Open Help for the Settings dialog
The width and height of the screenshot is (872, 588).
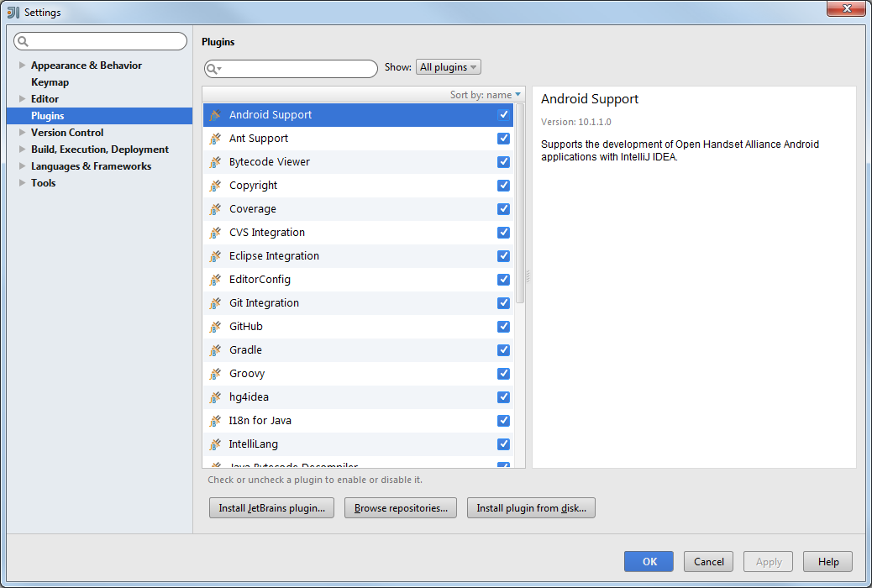[x=828, y=562]
